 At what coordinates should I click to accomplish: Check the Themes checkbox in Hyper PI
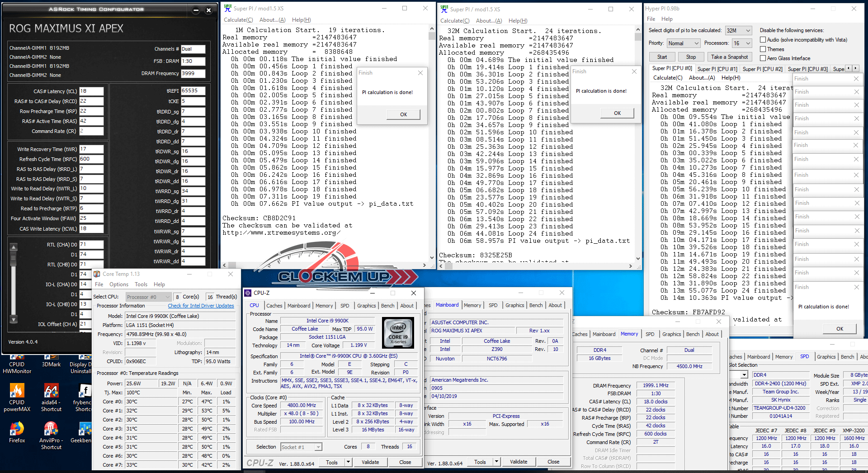tap(763, 49)
